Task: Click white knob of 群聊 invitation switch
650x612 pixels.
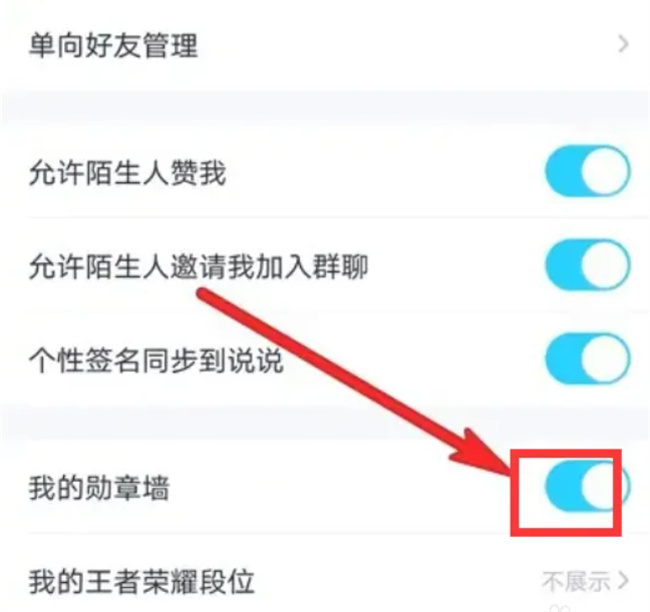Action: tap(605, 265)
